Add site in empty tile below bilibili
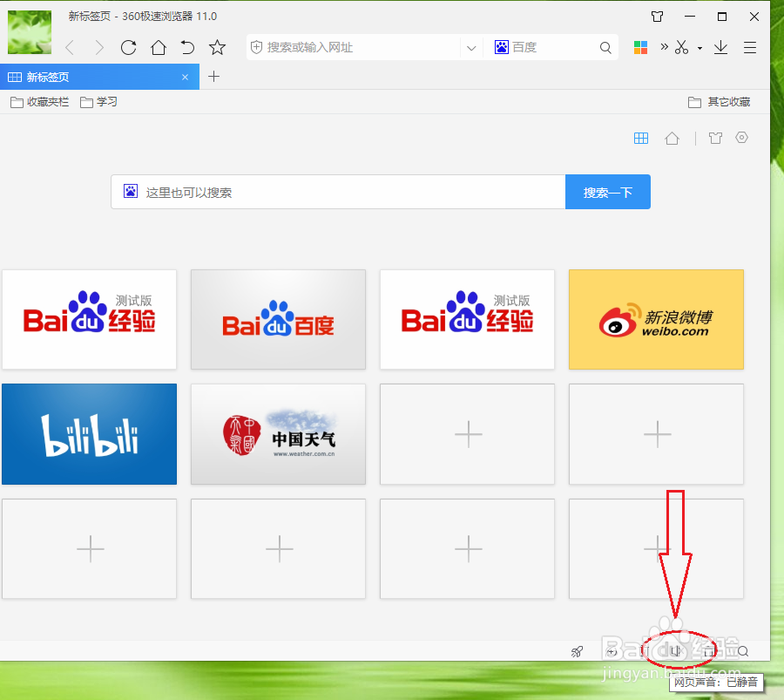The image size is (784, 700). coord(89,548)
